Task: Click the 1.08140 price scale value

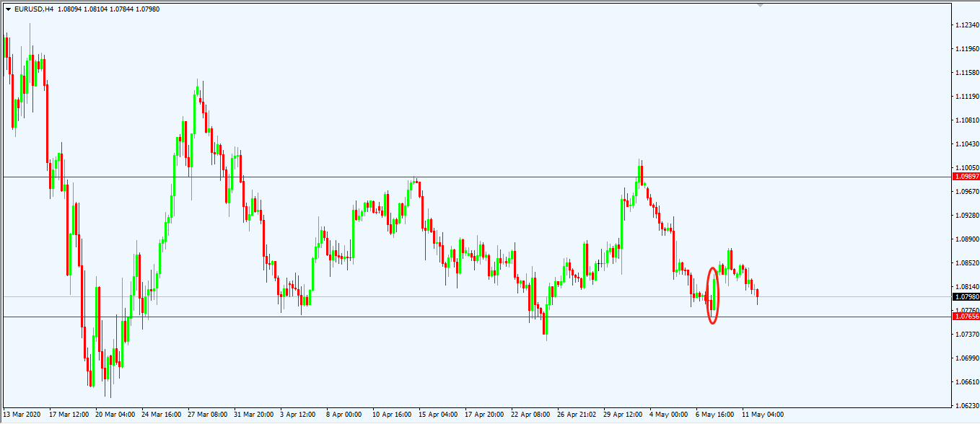Action: coord(966,287)
